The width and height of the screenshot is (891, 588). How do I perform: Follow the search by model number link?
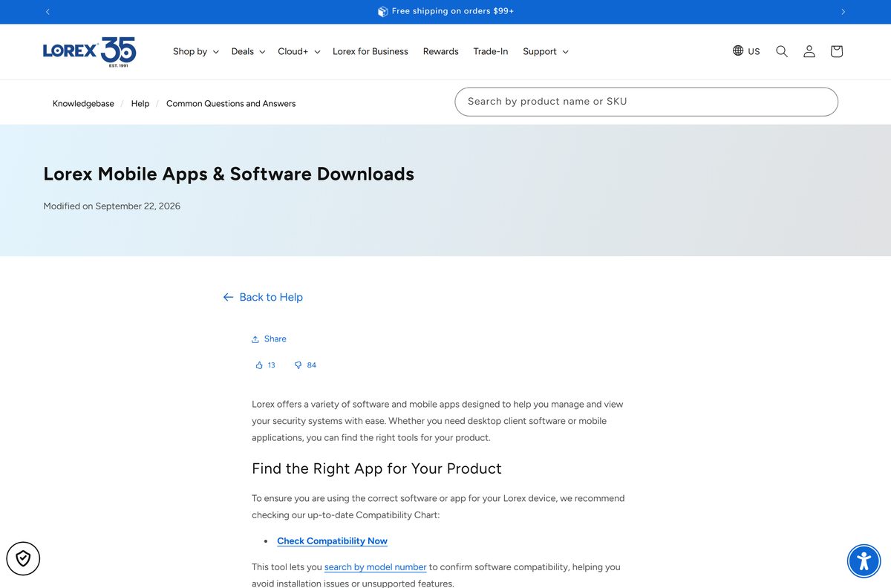376,567
